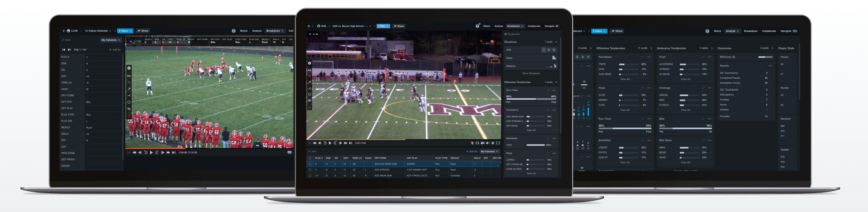The height and width of the screenshot is (212, 868).
Task: Open playback settings gear beside the fullscreen icon
Action: click(493, 143)
